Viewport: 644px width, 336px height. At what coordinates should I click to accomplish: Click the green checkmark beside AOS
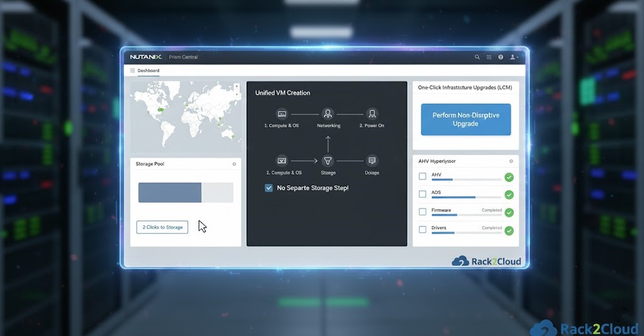click(509, 195)
